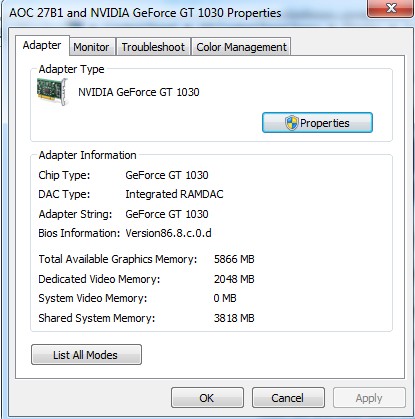The height and width of the screenshot is (419, 415).
Task: Click the Total Available Graphics Memory value
Action: tap(234, 259)
